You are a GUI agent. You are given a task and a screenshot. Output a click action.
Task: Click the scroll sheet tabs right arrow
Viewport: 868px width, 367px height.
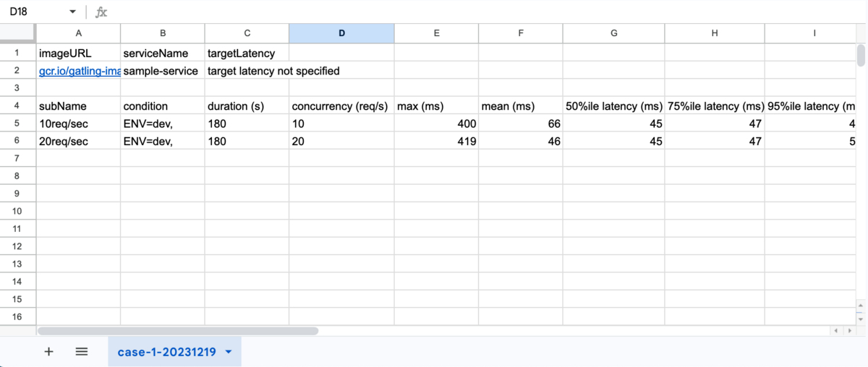[x=848, y=331]
